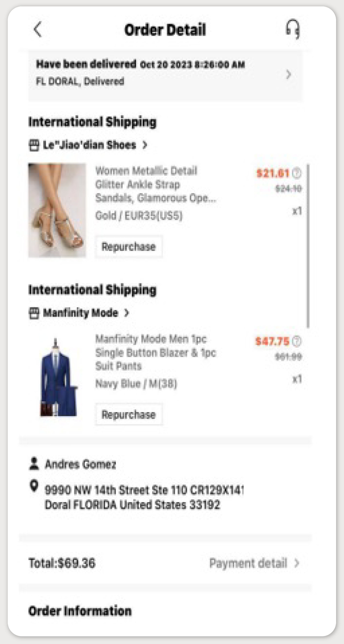Go back using the back arrow
The height and width of the screenshot is (644, 344).
point(38,30)
